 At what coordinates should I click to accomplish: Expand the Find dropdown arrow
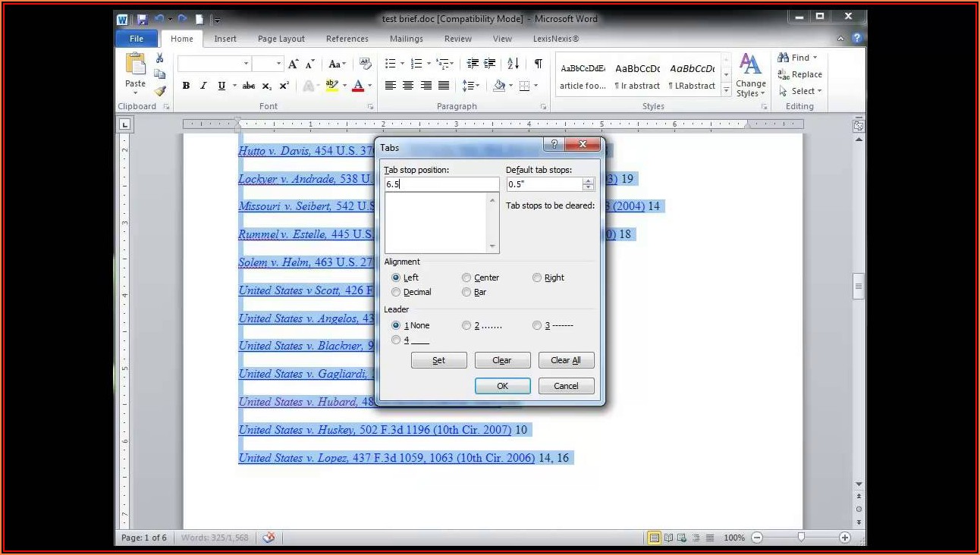(x=815, y=58)
